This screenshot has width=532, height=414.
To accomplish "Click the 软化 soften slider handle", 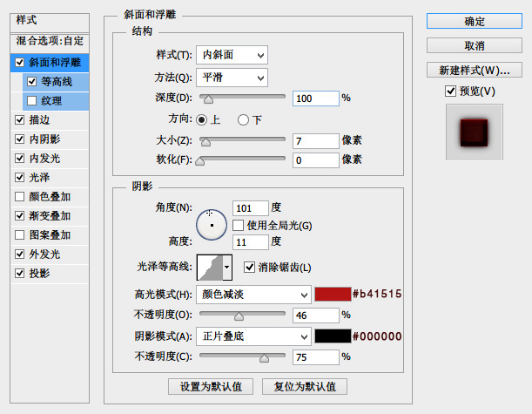I will 200,161.
